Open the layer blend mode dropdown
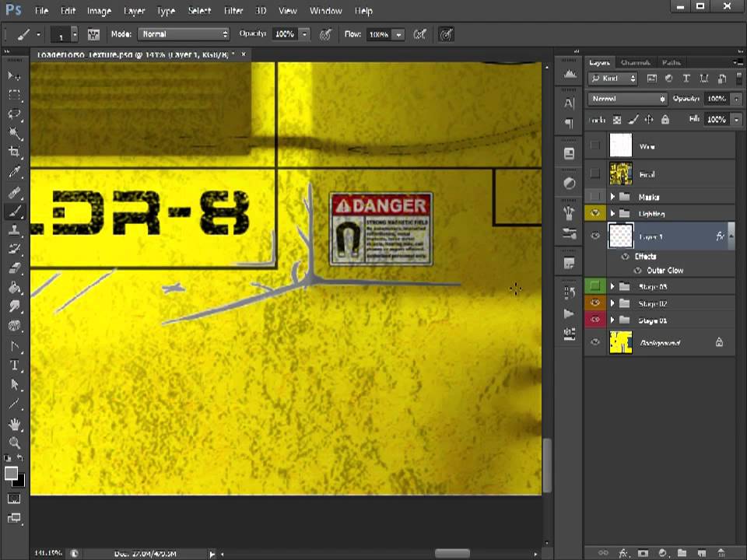 click(x=627, y=99)
